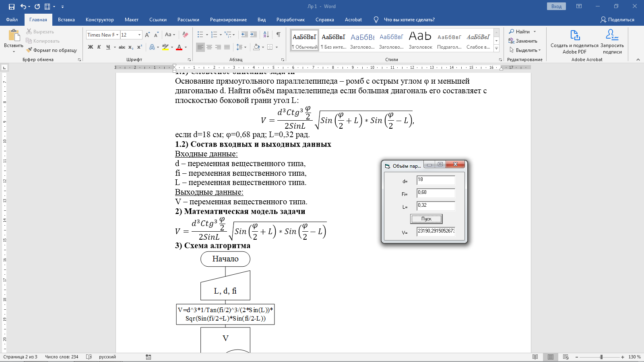This screenshot has width=644, height=362.
Task: Open borders button
Action: point(270,47)
